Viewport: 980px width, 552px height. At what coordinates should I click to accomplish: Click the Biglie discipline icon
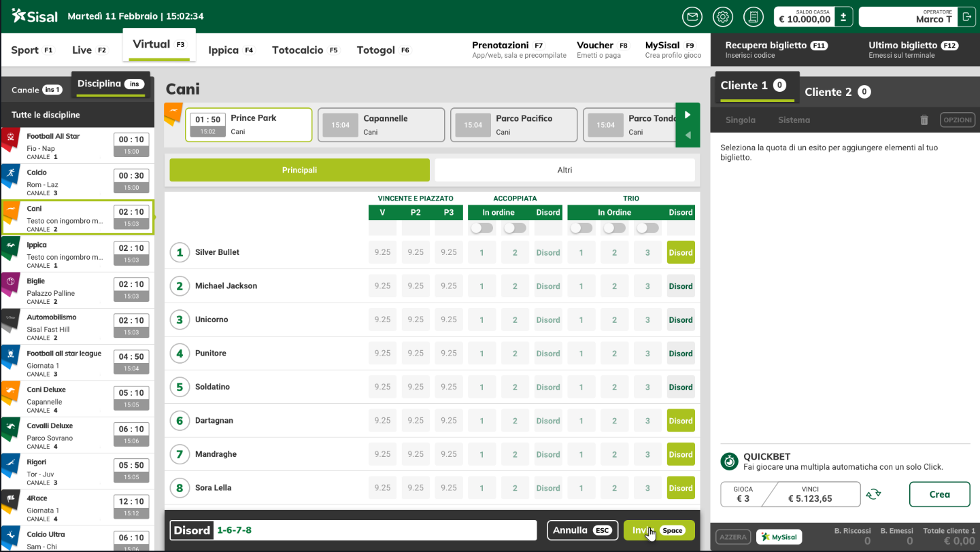[11, 284]
